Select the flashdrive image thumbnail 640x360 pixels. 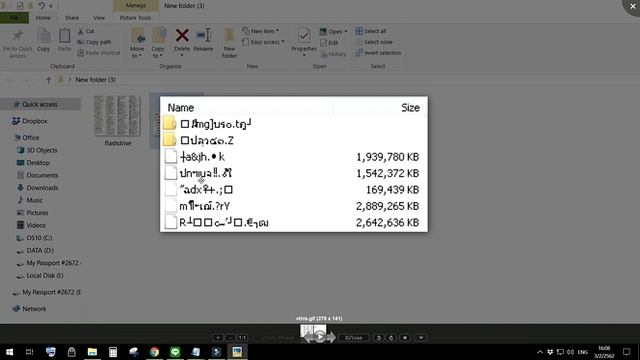click(x=118, y=116)
